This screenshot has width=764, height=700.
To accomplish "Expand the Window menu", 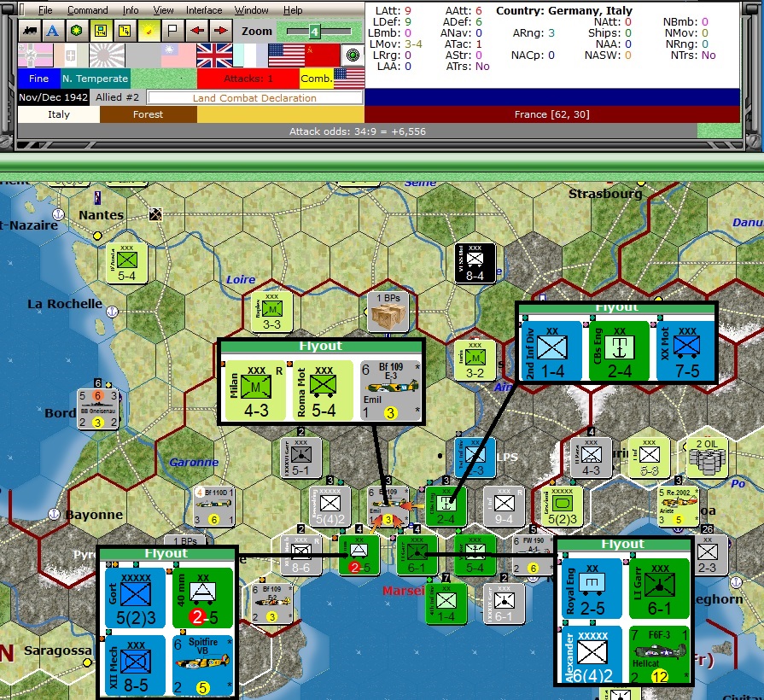I will click(x=252, y=10).
